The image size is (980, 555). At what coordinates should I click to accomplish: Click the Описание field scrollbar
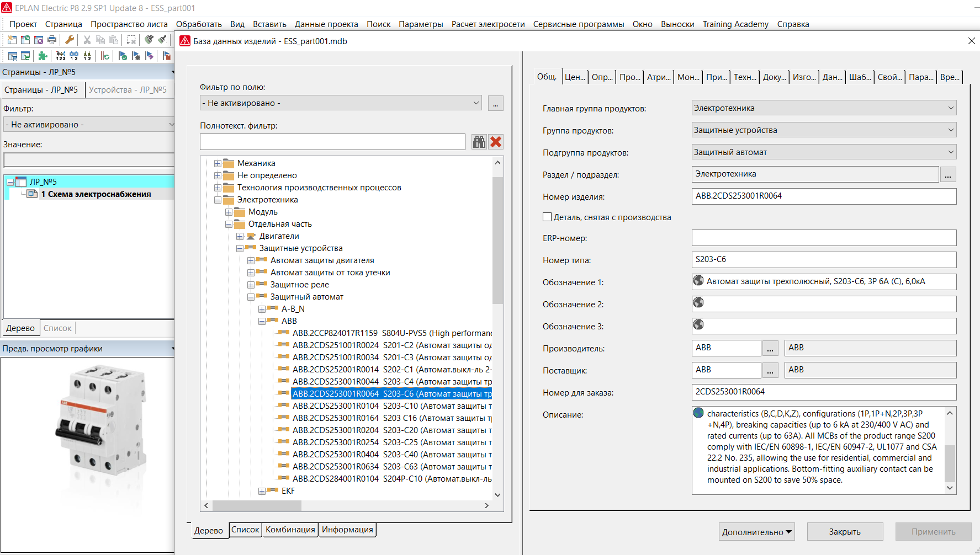950,463
